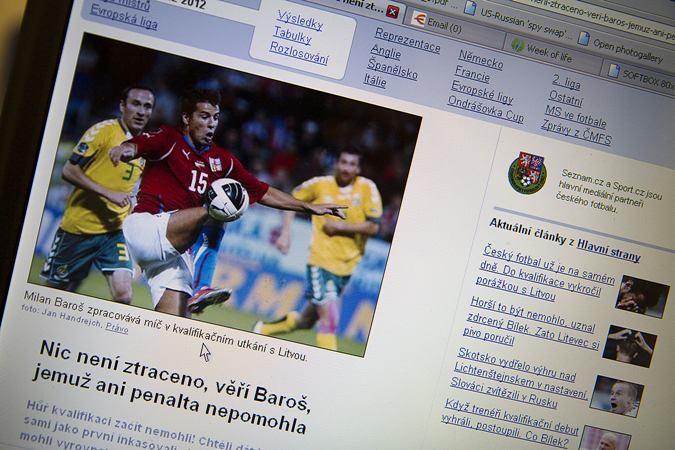Viewport: 675px width, 450px height.
Task: Close the active browser tab with red X
Action: (x=392, y=11)
